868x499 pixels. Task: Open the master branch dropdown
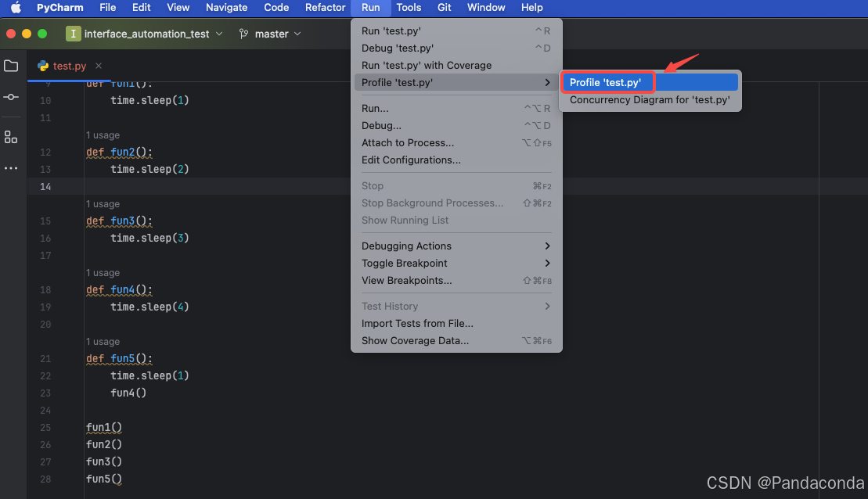(297, 34)
